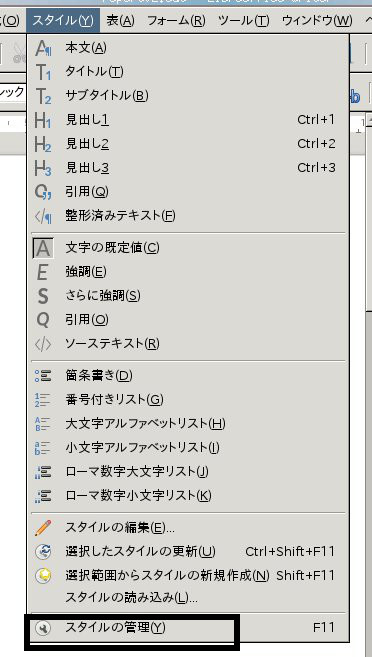Click the 選択したスタイルの更新 refresh icon
The height and width of the screenshot is (657, 372).
pos(43,552)
